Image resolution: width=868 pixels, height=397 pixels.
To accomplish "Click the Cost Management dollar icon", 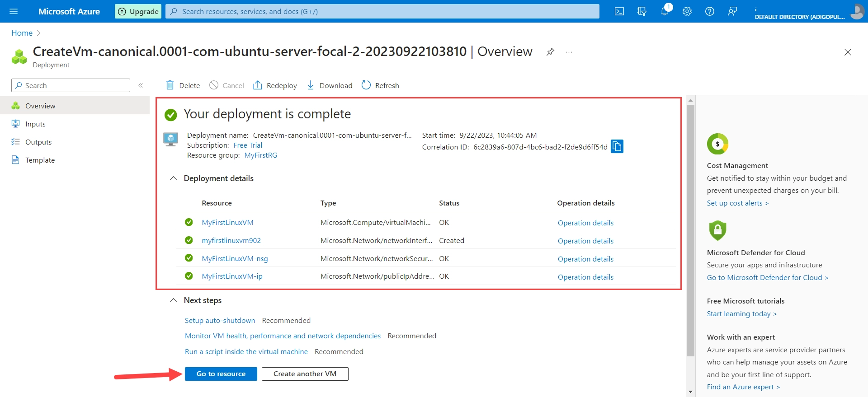I will 717,144.
